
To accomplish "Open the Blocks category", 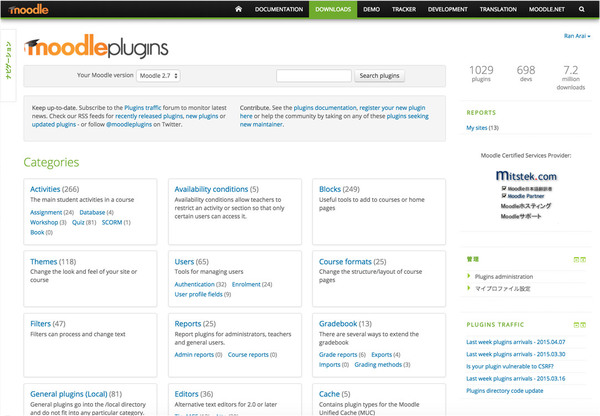I will pyautogui.click(x=330, y=189).
